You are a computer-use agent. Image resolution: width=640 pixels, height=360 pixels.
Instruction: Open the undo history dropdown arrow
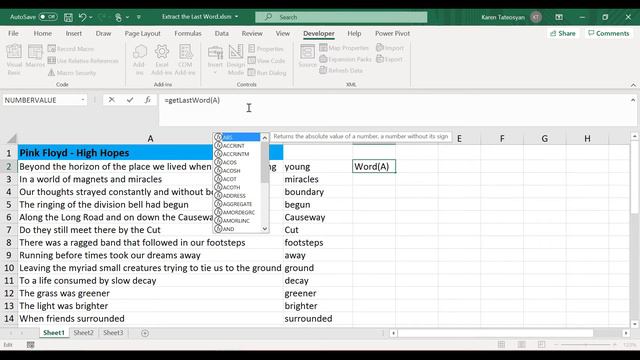pos(91,17)
